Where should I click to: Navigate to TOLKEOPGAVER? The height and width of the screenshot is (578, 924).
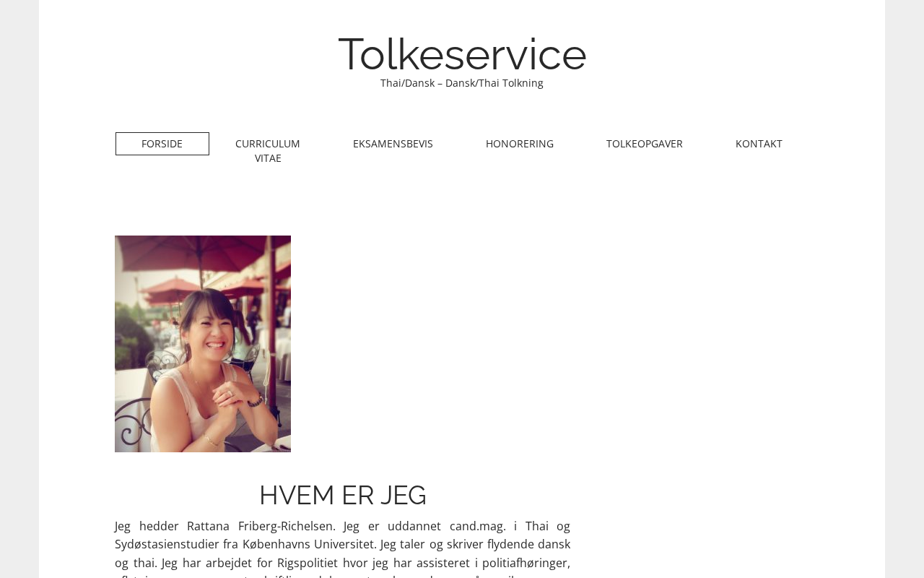click(x=645, y=144)
